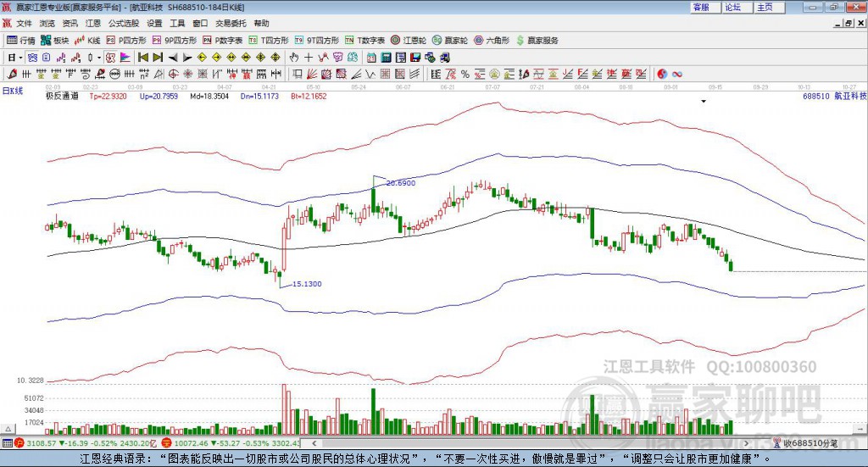Screen dimensions: 868x467
Task: Step chart left with black arrow
Action: click(173, 58)
